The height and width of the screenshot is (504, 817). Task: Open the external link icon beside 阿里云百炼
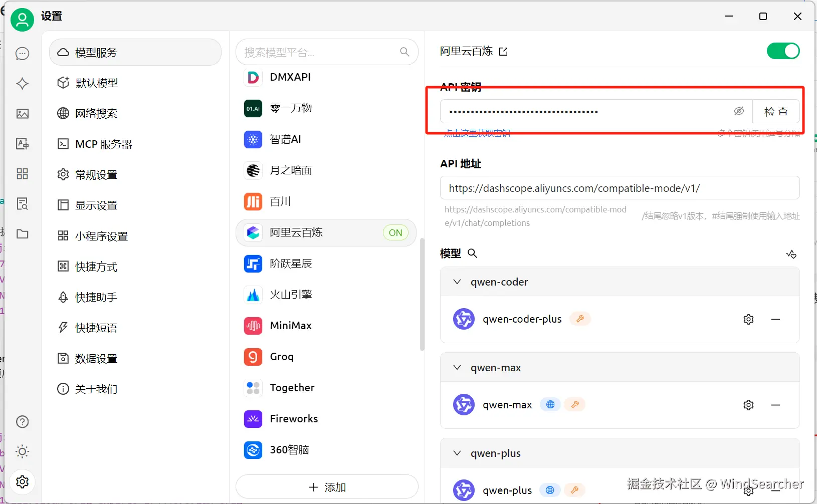tap(503, 52)
